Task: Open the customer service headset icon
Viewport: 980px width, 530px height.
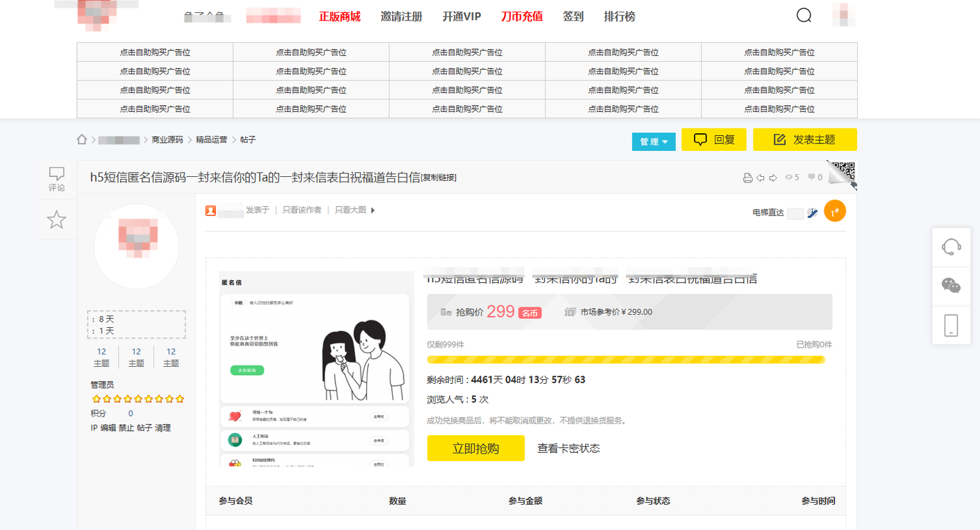Action: pyautogui.click(x=951, y=247)
